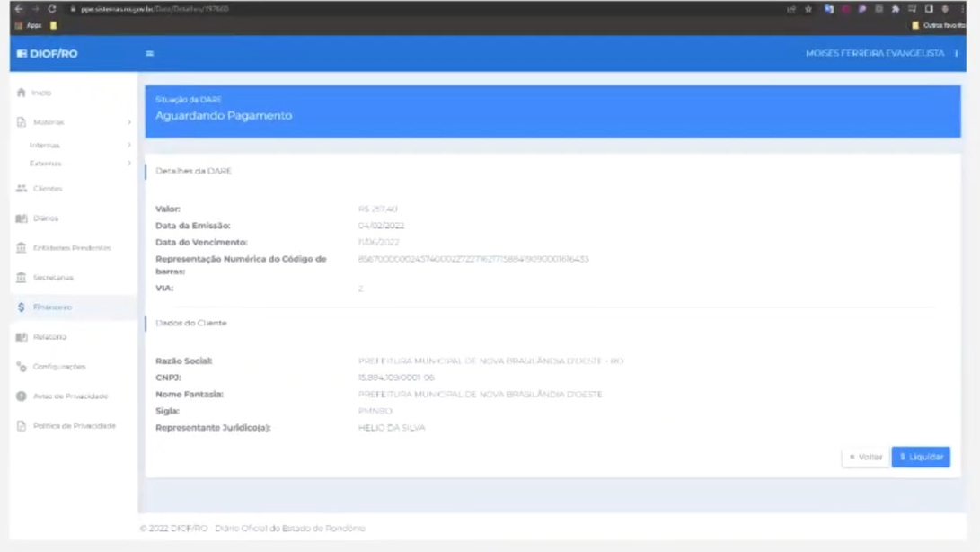Click the share icon in the address bar
The height and width of the screenshot is (552, 980).
(791, 9)
